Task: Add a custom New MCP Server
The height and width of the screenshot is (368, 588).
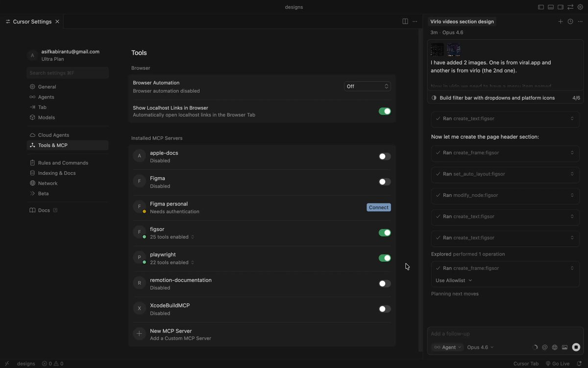Action: pos(262,335)
